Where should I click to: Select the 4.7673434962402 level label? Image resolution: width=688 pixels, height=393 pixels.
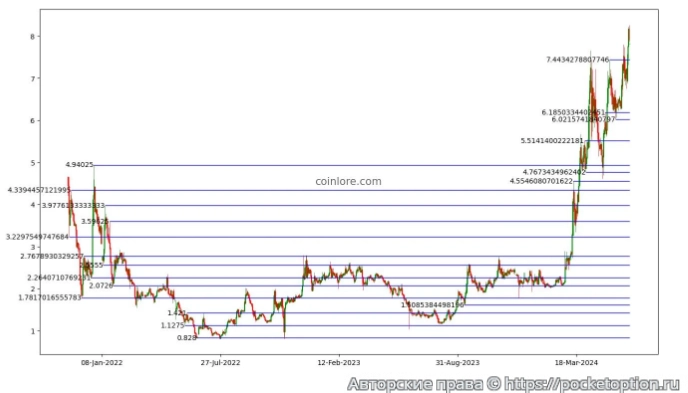point(554,172)
